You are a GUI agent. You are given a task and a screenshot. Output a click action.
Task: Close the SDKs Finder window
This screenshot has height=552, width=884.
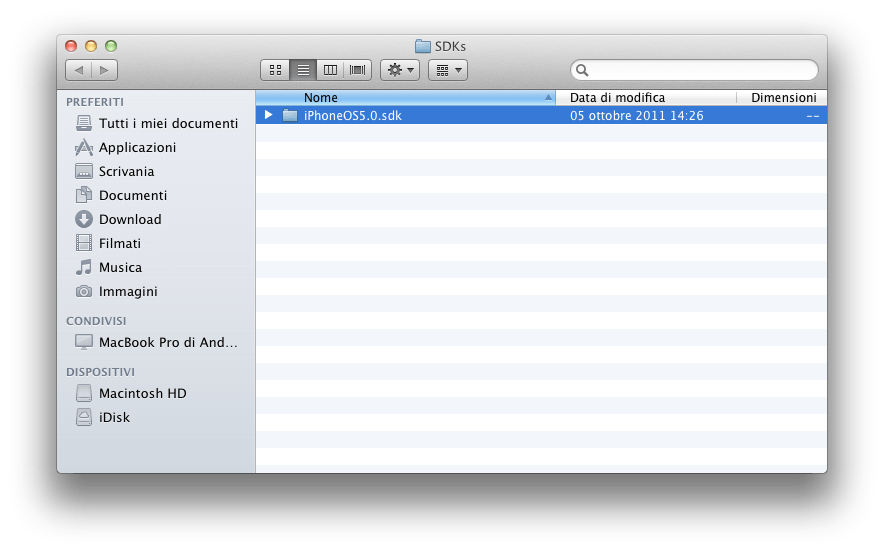71,46
